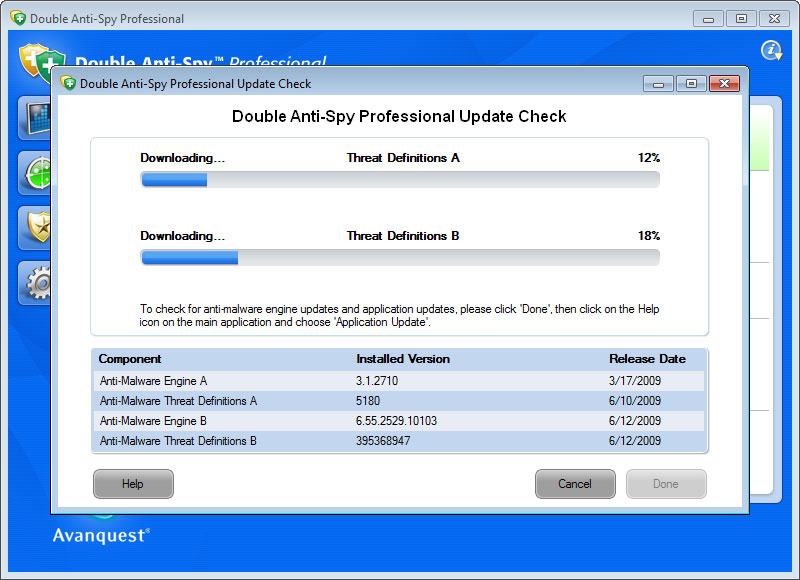
Task: Open the green radar scan sidebar icon
Action: tap(36, 174)
